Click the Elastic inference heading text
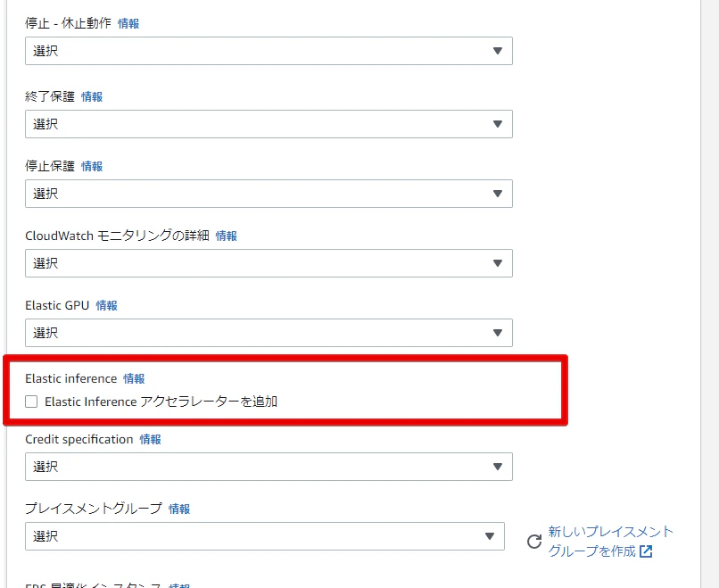 tap(71, 379)
